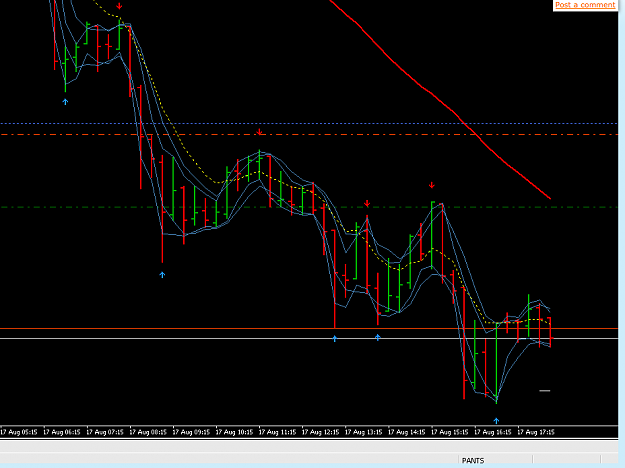Select the 17 Aug 06:15 time label
Screen dimensions: 625x468
point(62,432)
